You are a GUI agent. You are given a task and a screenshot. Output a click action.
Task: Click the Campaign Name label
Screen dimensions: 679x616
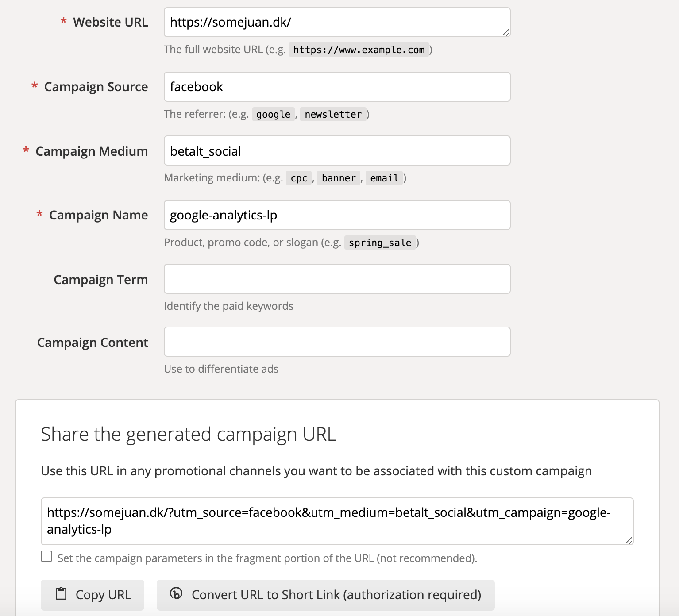click(x=98, y=215)
